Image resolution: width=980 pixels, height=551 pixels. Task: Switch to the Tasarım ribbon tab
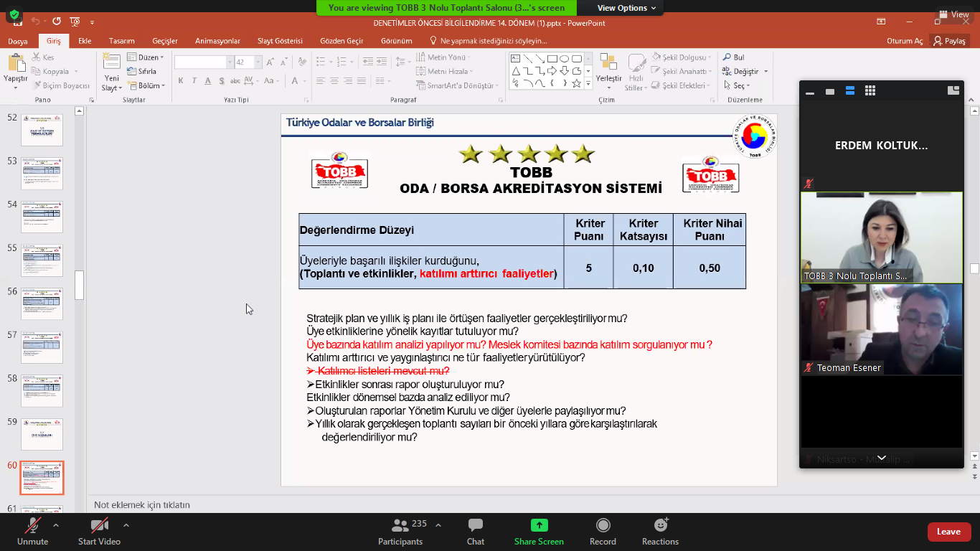[x=122, y=41]
